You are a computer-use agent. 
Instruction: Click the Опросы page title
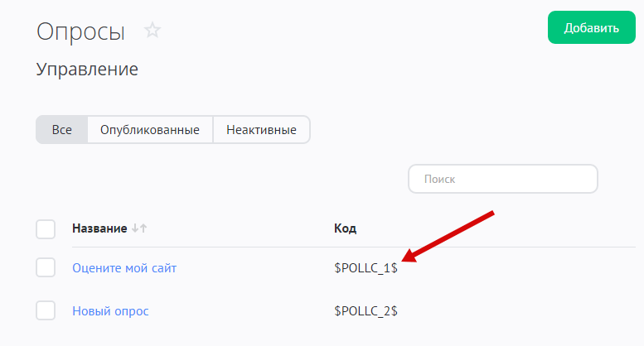click(x=81, y=31)
